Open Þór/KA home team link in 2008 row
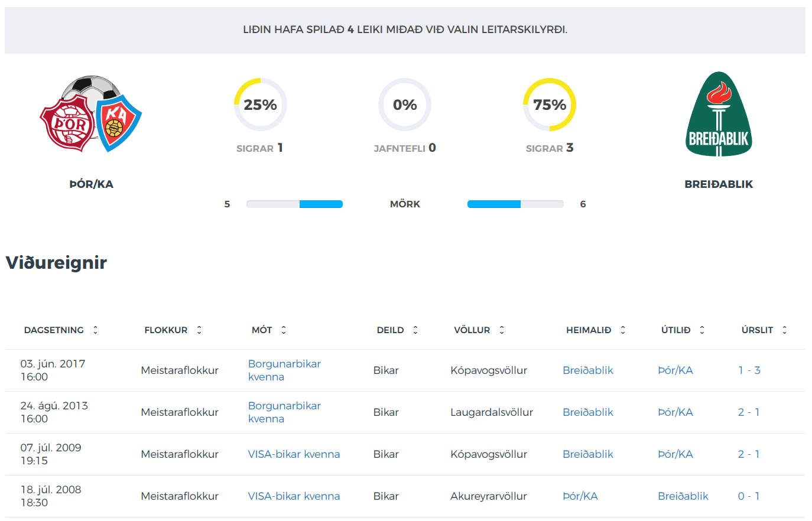Image resolution: width=812 pixels, height=521 pixels. 580,496
